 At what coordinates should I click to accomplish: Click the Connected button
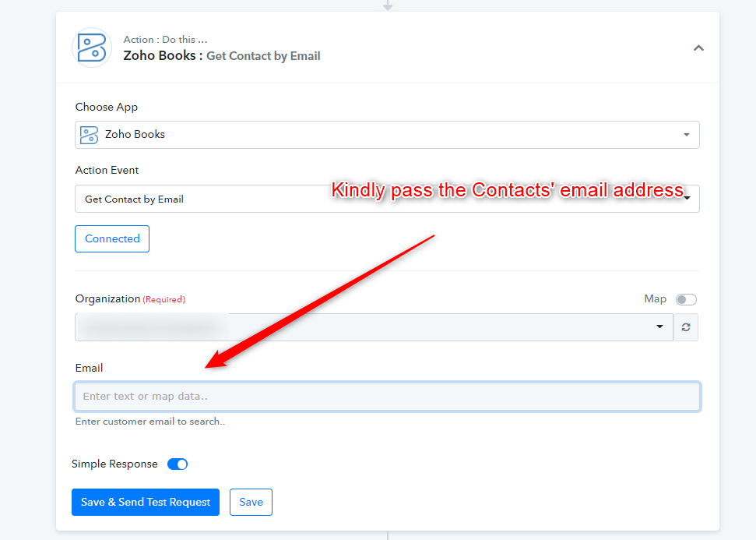pos(112,238)
